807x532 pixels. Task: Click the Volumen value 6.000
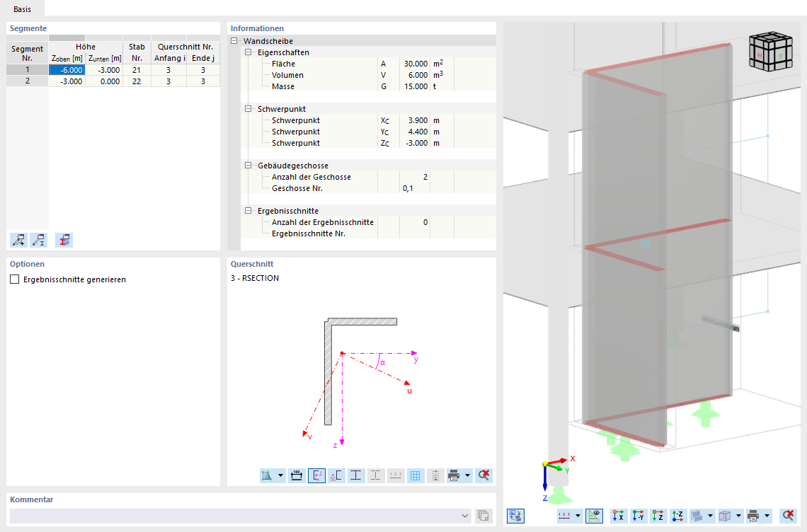point(415,75)
